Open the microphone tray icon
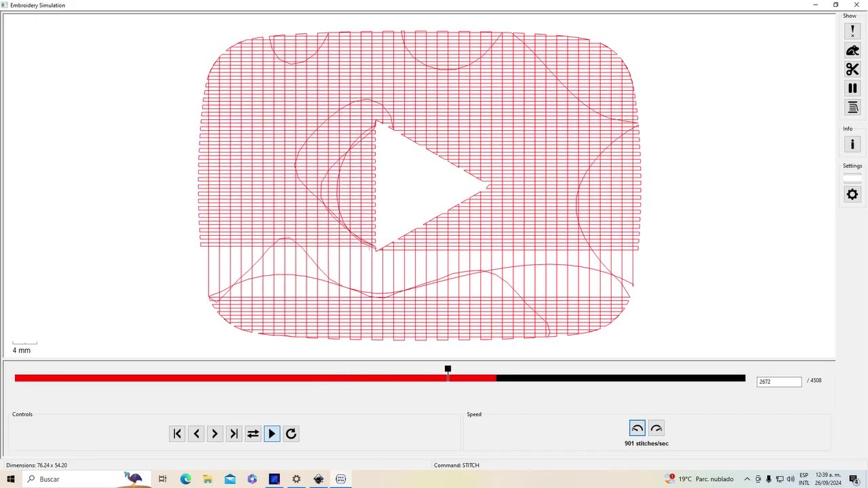The image size is (868, 488). 768,479
